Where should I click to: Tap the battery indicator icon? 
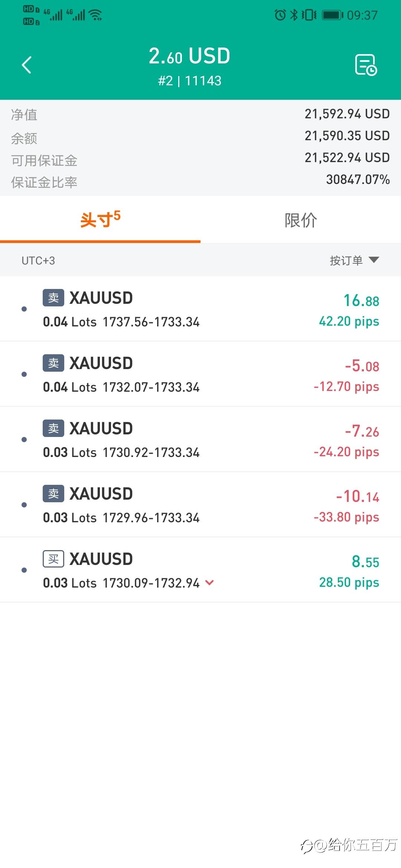(x=332, y=15)
